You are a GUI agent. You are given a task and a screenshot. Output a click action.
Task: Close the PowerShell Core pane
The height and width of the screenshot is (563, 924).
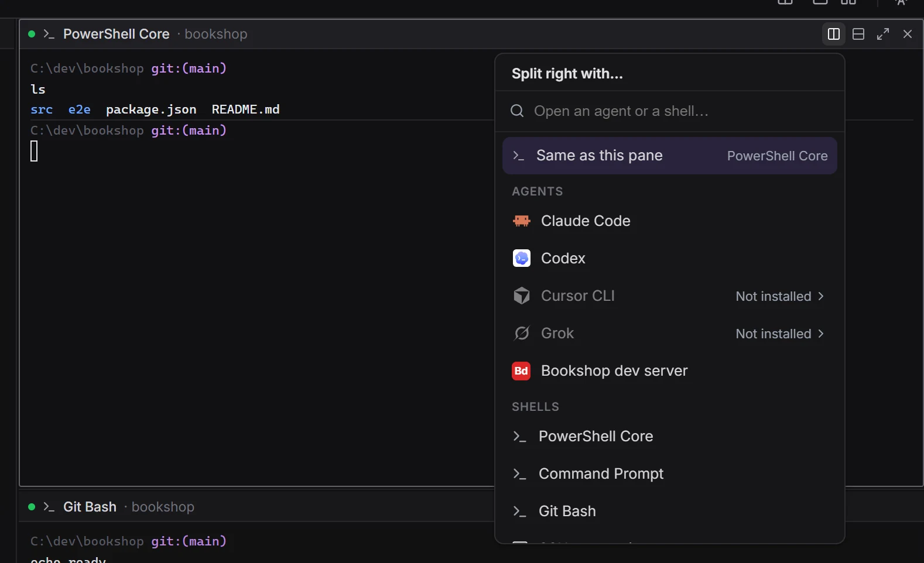(908, 34)
